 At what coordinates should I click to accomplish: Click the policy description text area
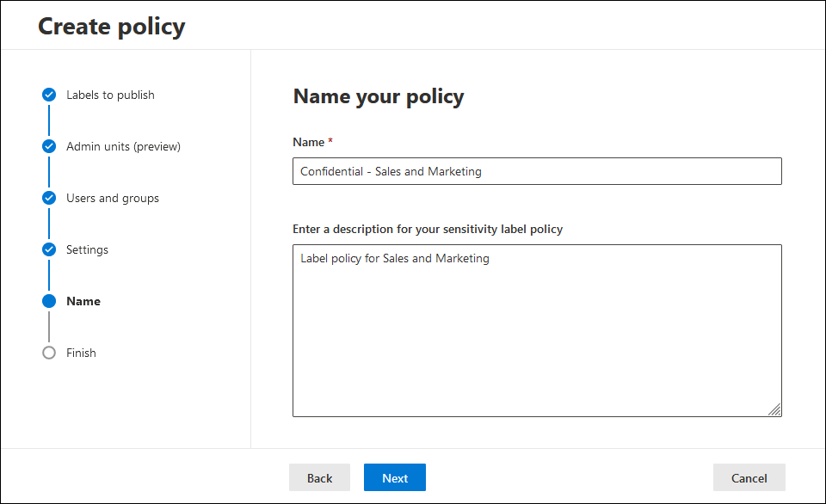[x=537, y=331]
